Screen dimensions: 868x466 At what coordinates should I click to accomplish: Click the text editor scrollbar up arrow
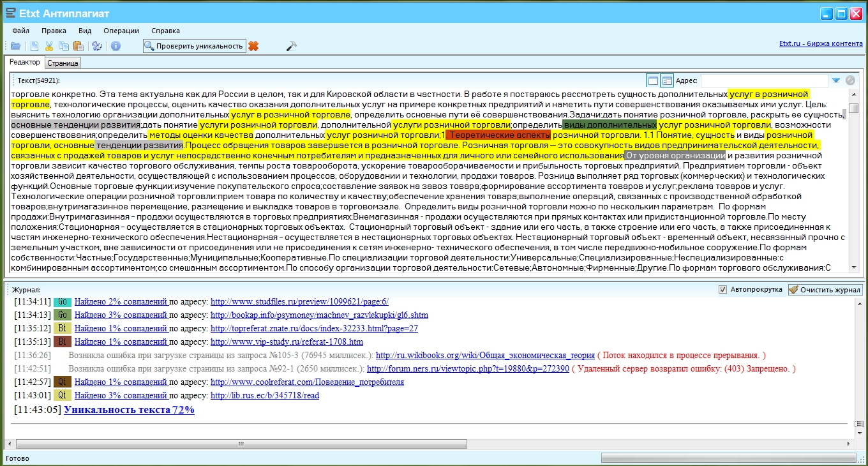pos(853,94)
